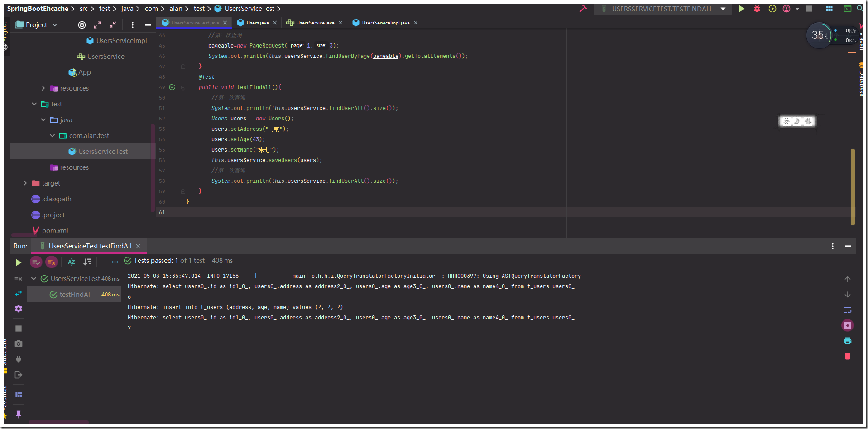Expand the resources folder under main
Image resolution: width=868 pixels, height=429 pixels.
point(43,88)
